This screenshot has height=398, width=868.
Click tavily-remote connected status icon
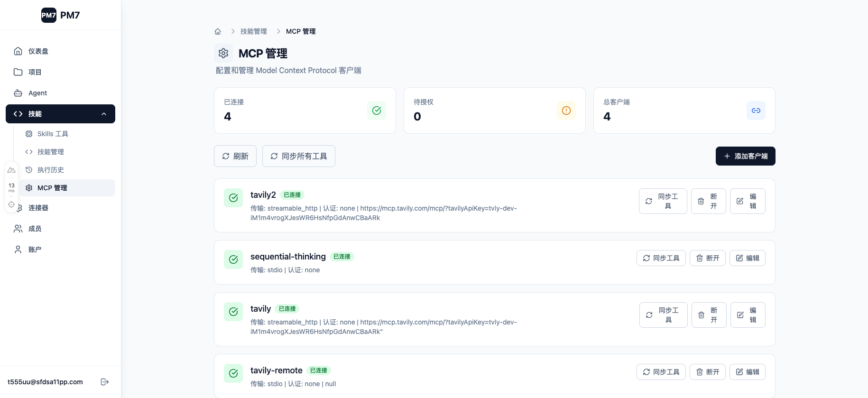233,373
